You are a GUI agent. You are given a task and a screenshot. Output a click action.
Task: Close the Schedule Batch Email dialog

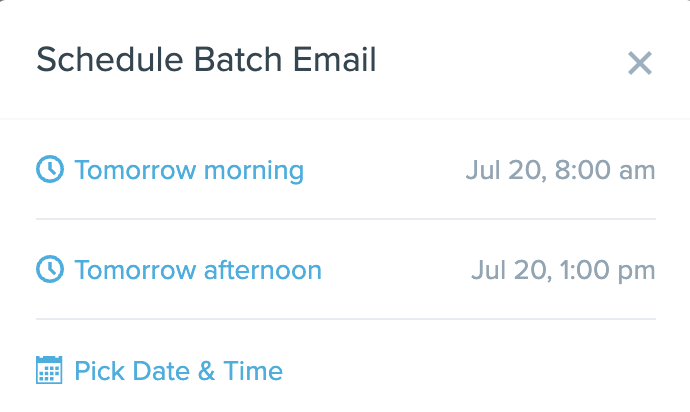click(x=639, y=64)
